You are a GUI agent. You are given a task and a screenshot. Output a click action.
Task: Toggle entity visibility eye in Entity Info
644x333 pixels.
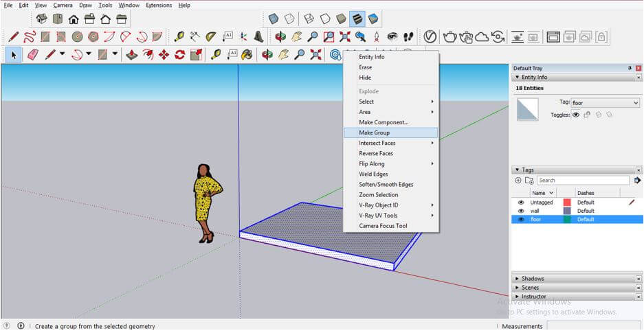click(x=576, y=115)
